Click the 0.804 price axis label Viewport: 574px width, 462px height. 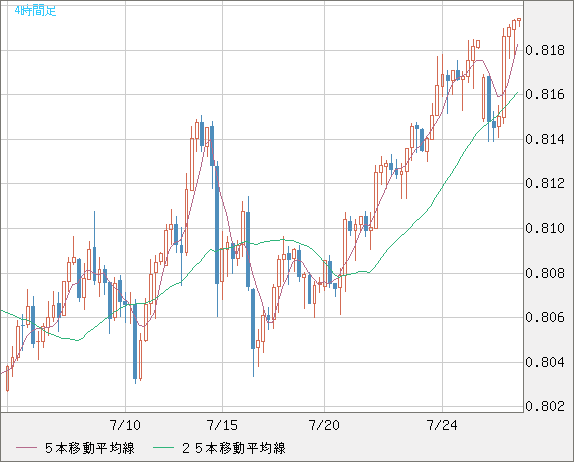(x=545, y=362)
